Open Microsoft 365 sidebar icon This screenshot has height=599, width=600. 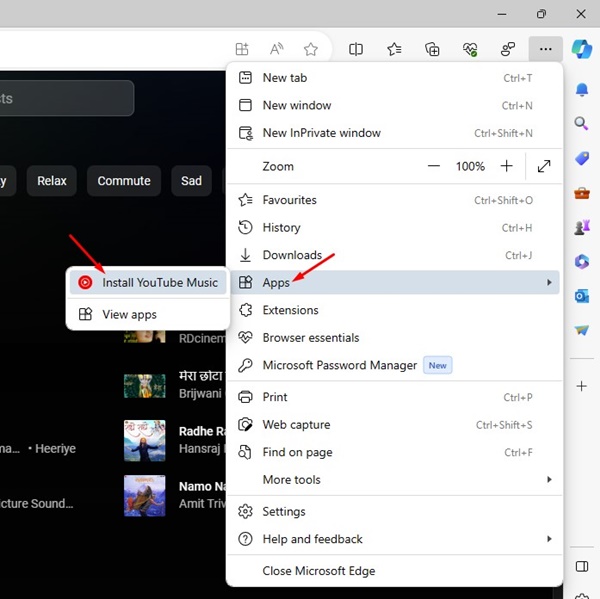(582, 262)
